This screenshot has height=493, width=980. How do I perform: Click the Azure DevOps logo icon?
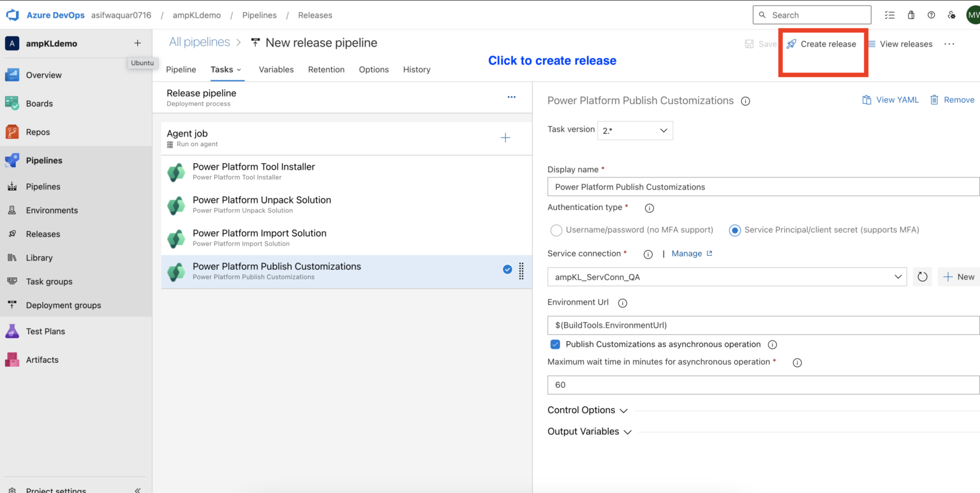pos(12,15)
